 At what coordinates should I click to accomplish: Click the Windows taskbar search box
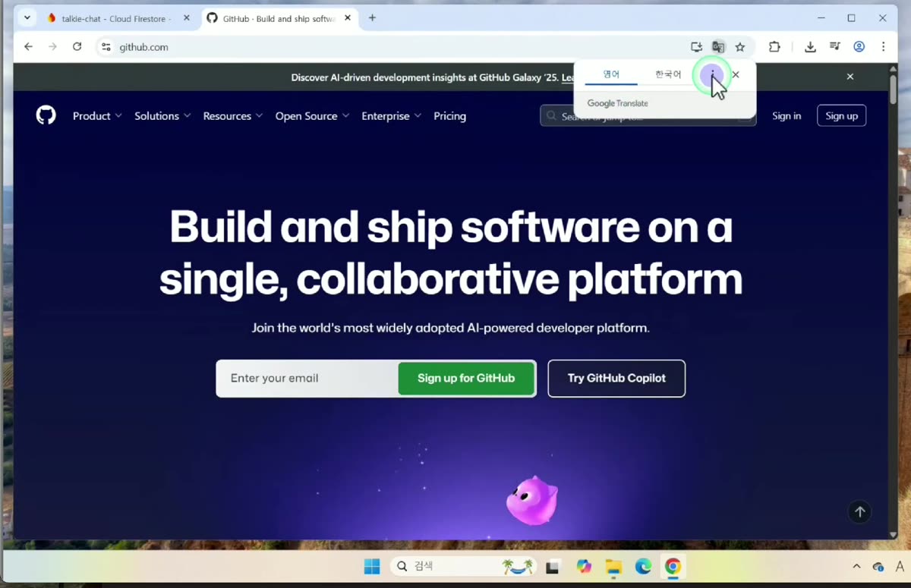coord(464,567)
